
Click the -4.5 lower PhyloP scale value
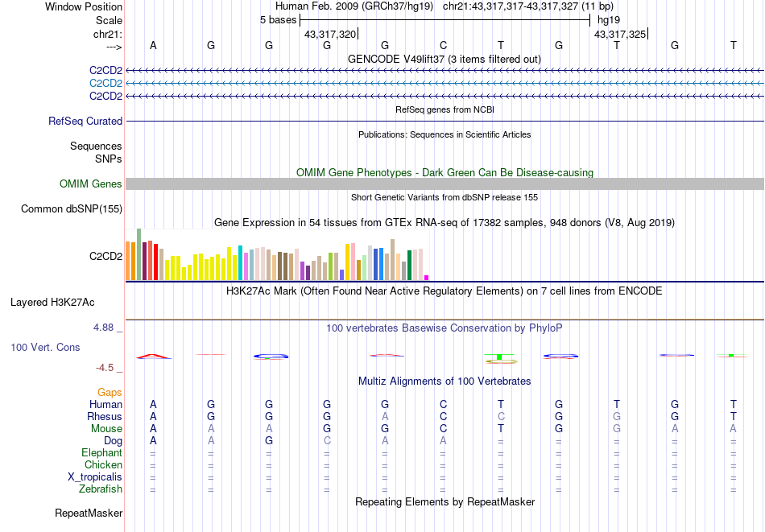coord(105,368)
